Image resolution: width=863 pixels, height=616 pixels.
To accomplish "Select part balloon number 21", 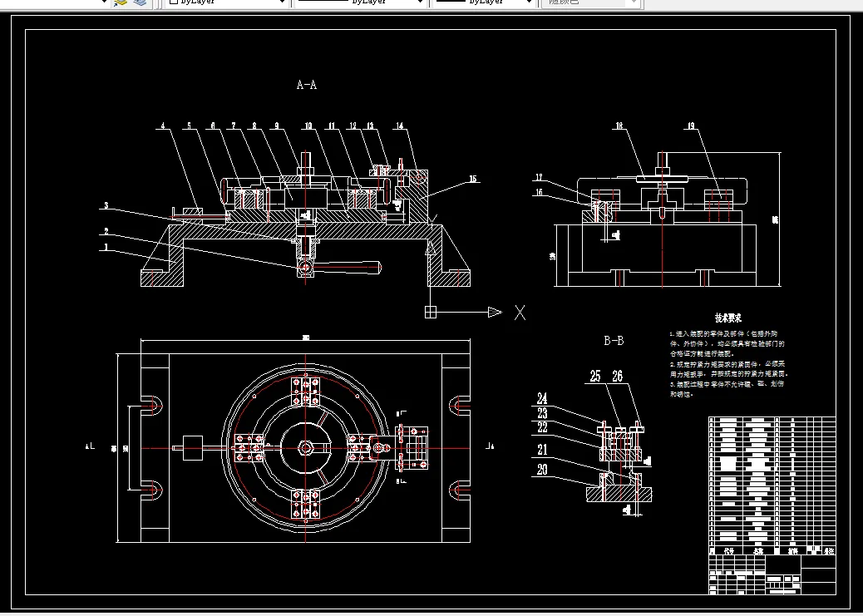I will (x=542, y=450).
